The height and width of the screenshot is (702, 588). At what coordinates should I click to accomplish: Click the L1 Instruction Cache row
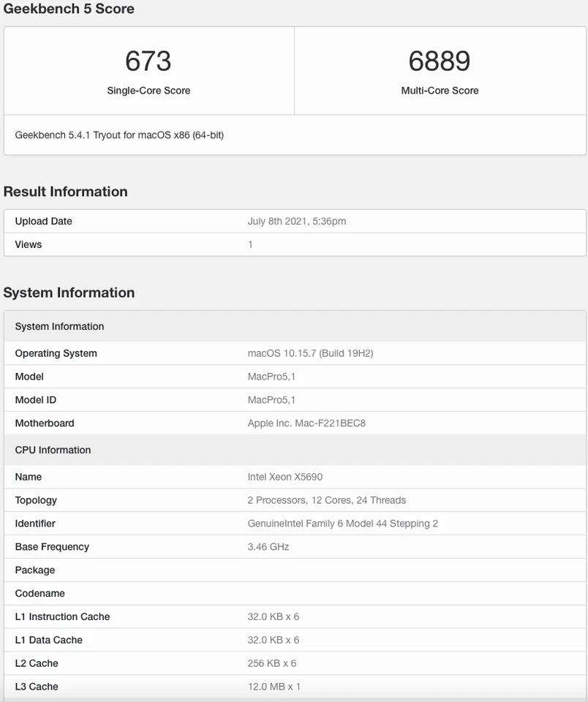(x=62, y=616)
